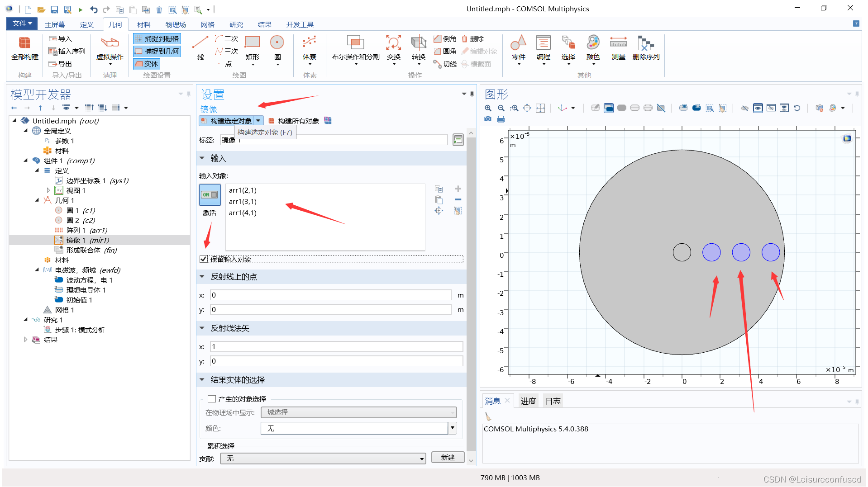
Task: Open the 进度 tab
Action: click(528, 401)
